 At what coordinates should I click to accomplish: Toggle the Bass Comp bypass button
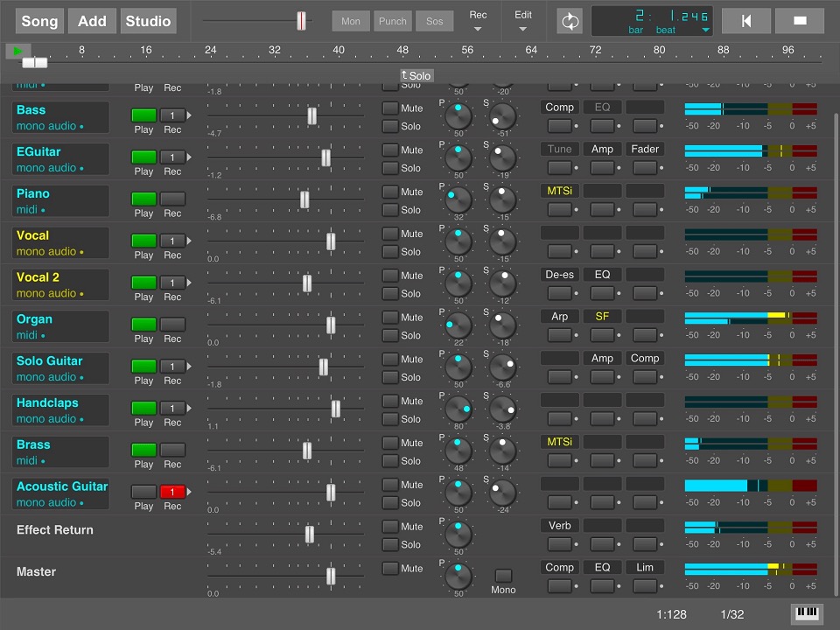pyautogui.click(x=559, y=126)
